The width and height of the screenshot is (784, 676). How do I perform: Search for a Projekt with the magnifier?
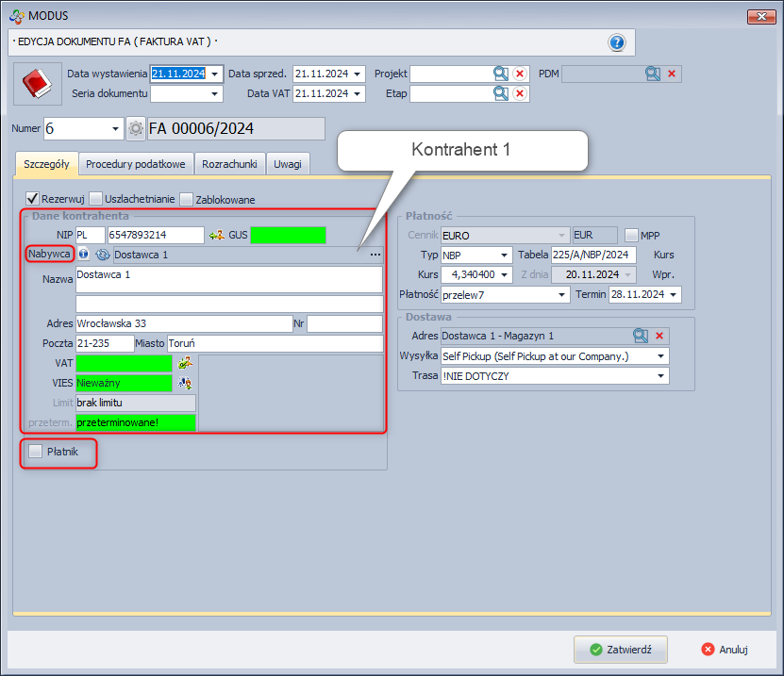[500, 74]
